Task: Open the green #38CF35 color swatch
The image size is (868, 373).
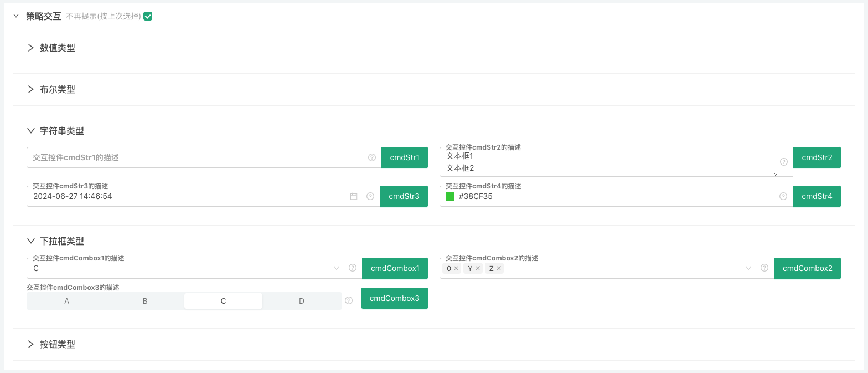Action: point(450,196)
